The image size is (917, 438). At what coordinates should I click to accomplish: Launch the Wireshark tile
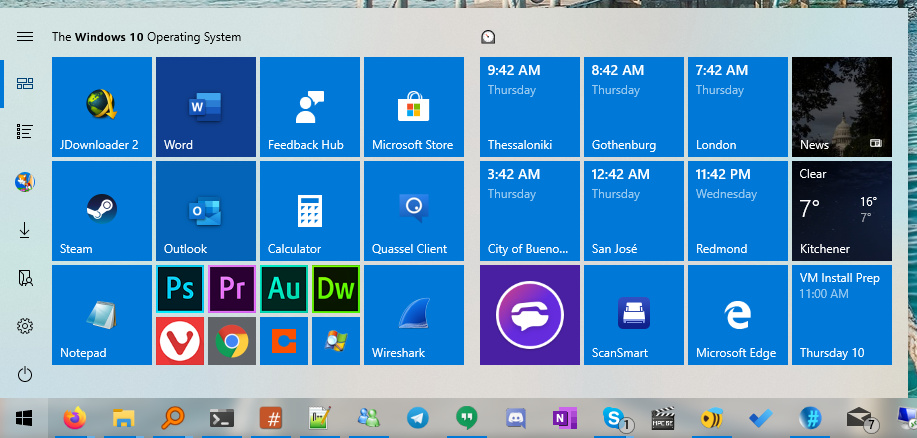click(x=414, y=315)
